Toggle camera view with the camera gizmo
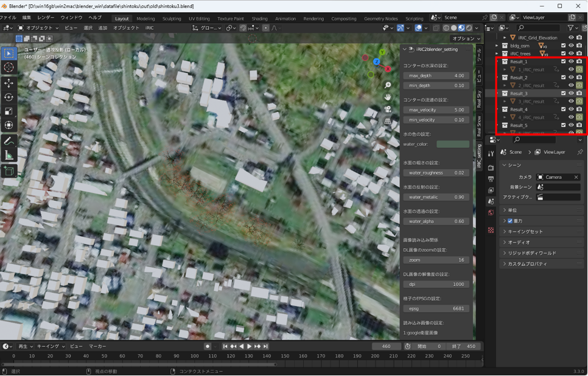The image size is (588, 376). (x=388, y=110)
